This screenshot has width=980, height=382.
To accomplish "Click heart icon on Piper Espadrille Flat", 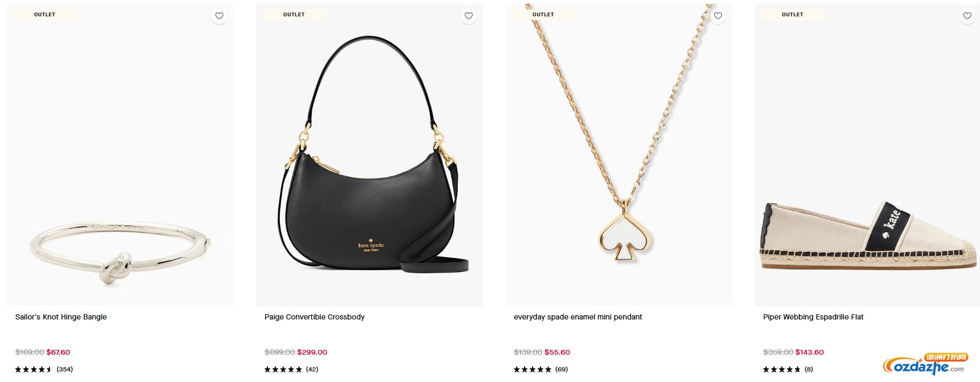I will [967, 16].
